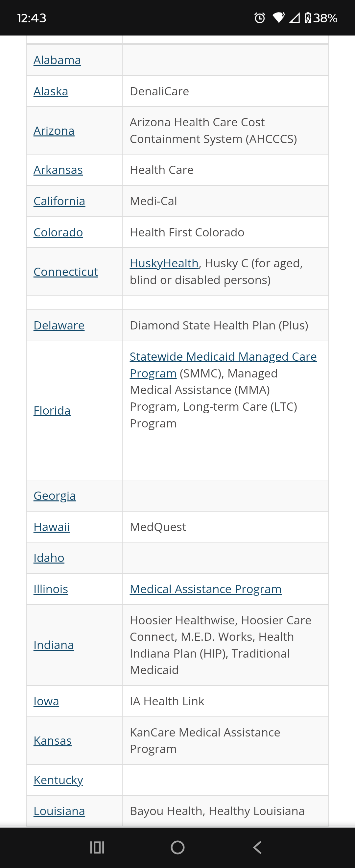Open the Louisiana link
Viewport: 355px width, 868px height.
(59, 811)
